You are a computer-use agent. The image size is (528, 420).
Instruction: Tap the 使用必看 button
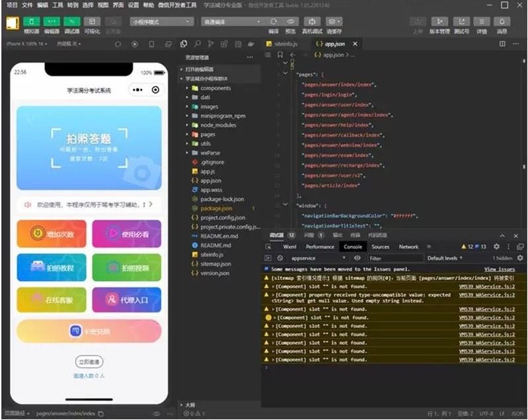pos(127,234)
